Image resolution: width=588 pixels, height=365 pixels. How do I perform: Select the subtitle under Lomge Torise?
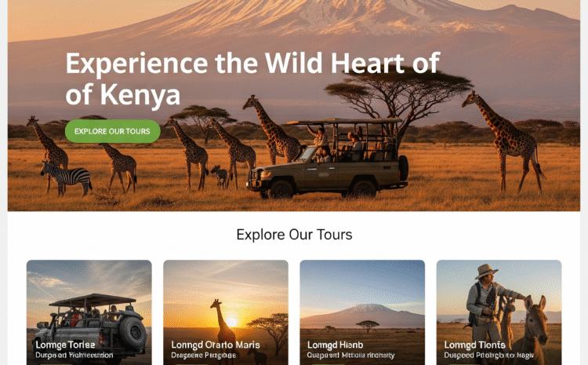click(74, 356)
